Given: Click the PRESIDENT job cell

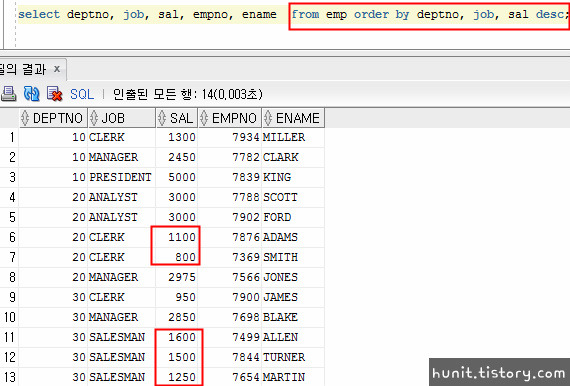Looking at the screenshot, I should [x=121, y=177].
